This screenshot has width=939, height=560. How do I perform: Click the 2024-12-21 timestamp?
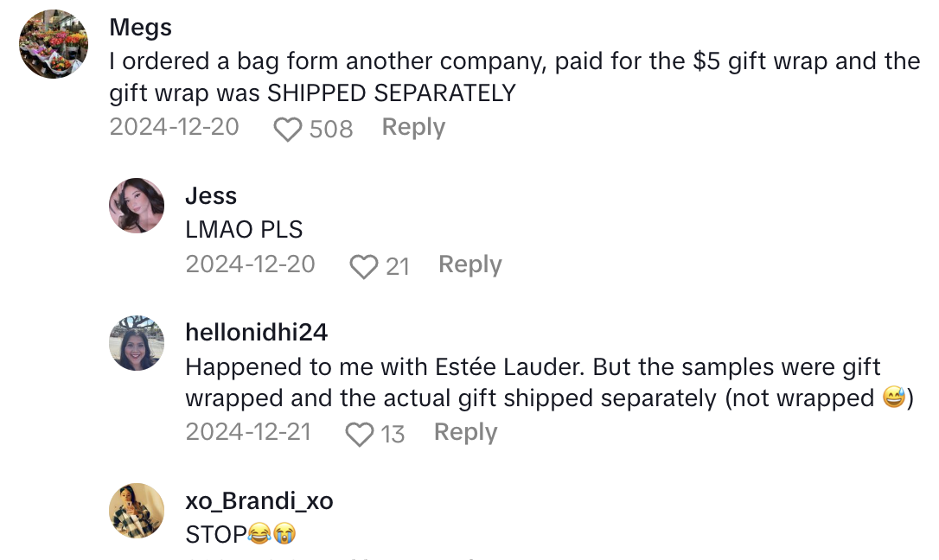pos(248,432)
